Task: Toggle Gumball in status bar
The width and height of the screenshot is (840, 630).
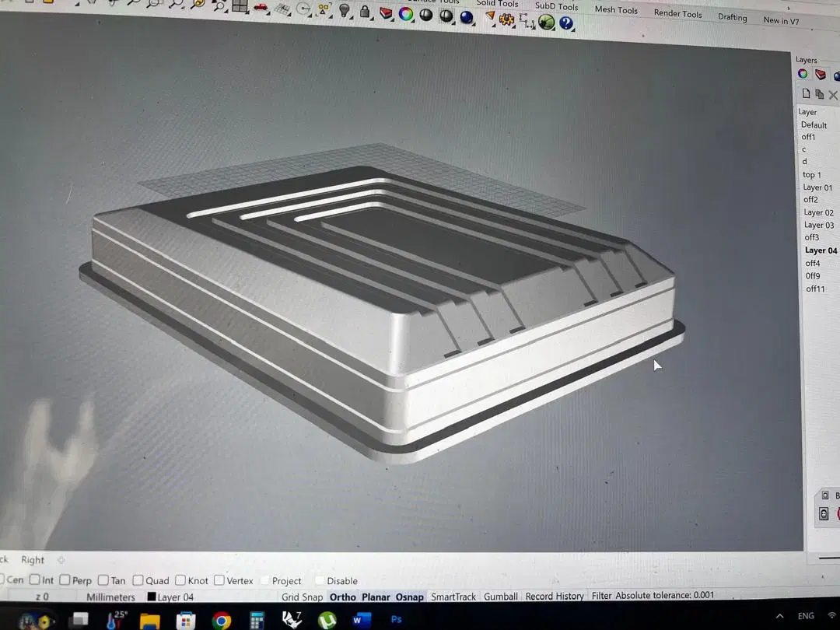Action: point(501,597)
